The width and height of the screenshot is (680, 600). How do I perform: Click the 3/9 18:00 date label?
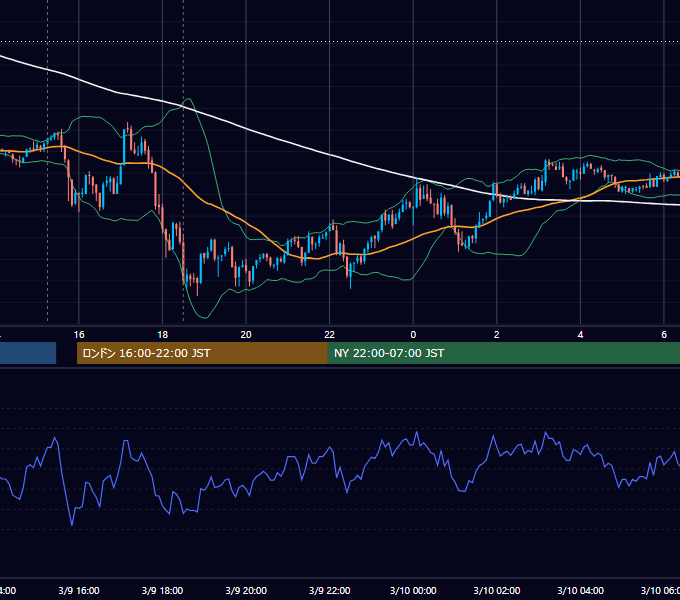click(x=162, y=590)
